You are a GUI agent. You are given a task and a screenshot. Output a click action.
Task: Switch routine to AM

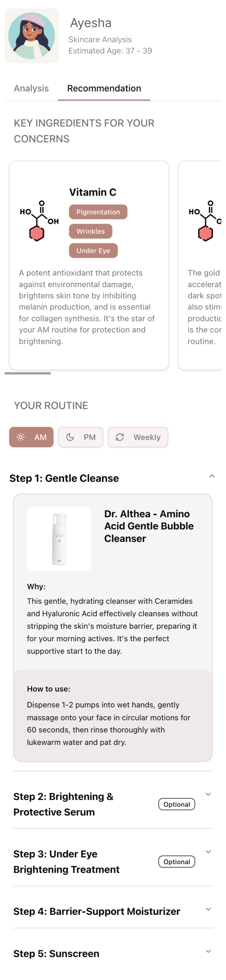31,437
